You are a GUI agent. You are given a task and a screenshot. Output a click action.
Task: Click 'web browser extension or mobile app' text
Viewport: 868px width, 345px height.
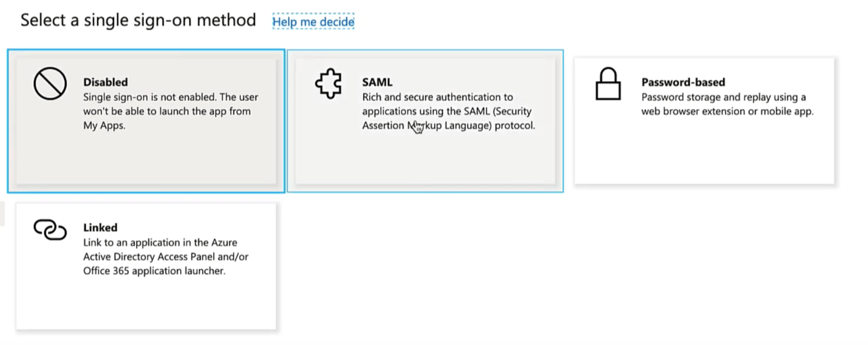coord(727,112)
